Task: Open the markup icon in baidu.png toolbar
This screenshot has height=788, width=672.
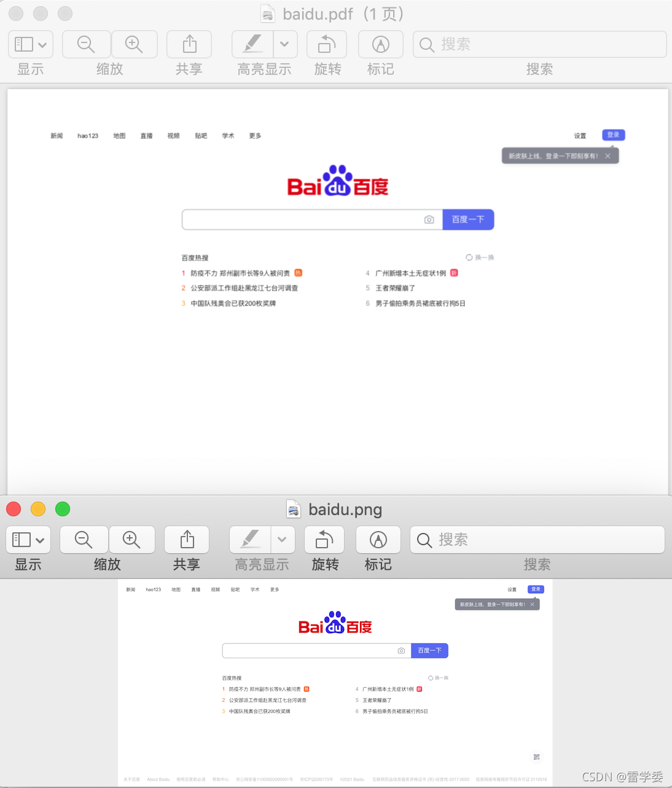Action: coord(378,540)
